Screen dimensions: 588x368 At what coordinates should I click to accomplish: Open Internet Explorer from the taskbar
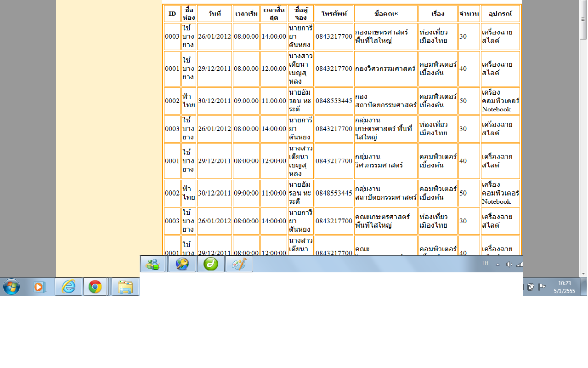(x=68, y=287)
